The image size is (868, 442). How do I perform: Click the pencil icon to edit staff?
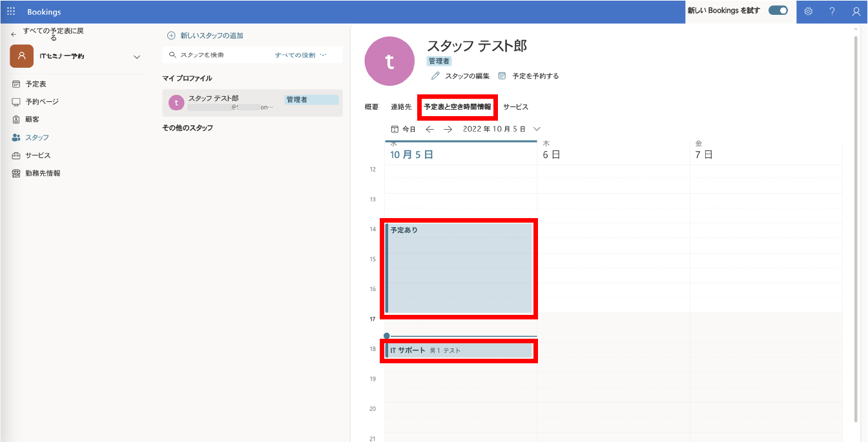coord(435,76)
